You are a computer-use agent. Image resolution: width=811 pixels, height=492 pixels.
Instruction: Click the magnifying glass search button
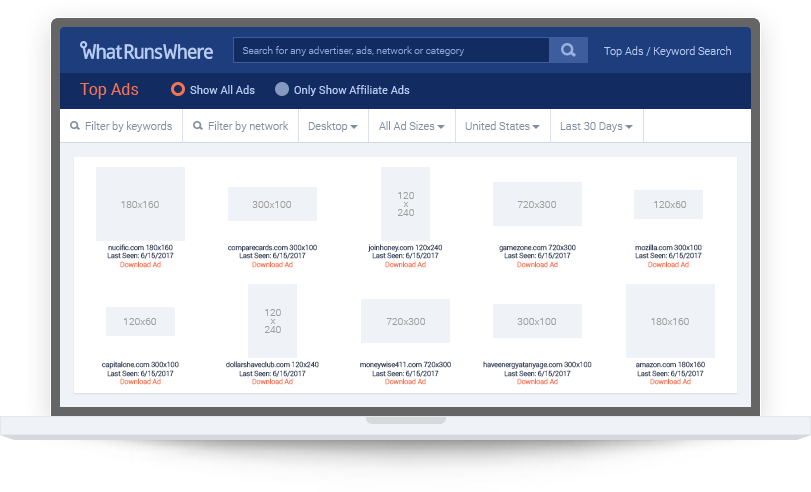pyautogui.click(x=568, y=50)
